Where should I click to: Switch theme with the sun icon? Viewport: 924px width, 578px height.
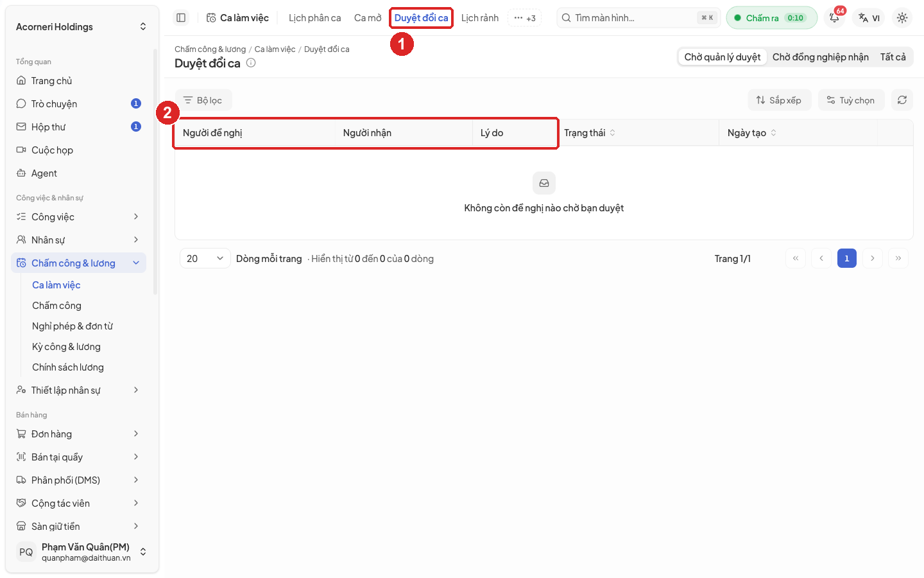tap(902, 18)
